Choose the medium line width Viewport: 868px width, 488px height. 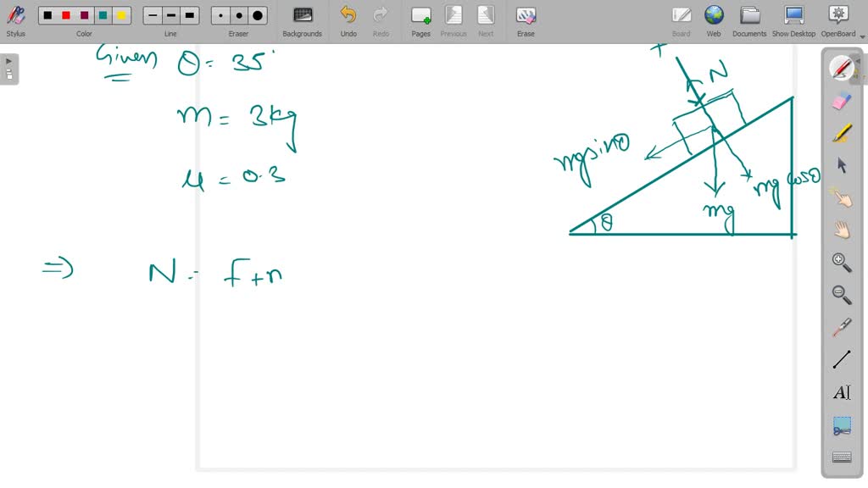pyautogui.click(x=171, y=15)
